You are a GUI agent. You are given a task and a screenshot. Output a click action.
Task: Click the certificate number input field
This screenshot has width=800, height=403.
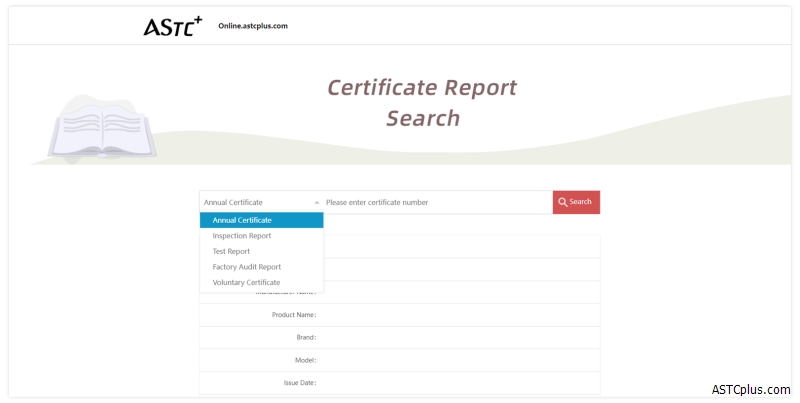(x=435, y=202)
